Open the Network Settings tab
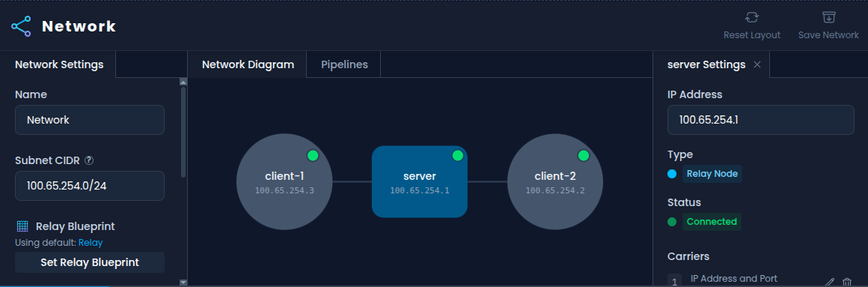868x287 pixels. coord(59,64)
